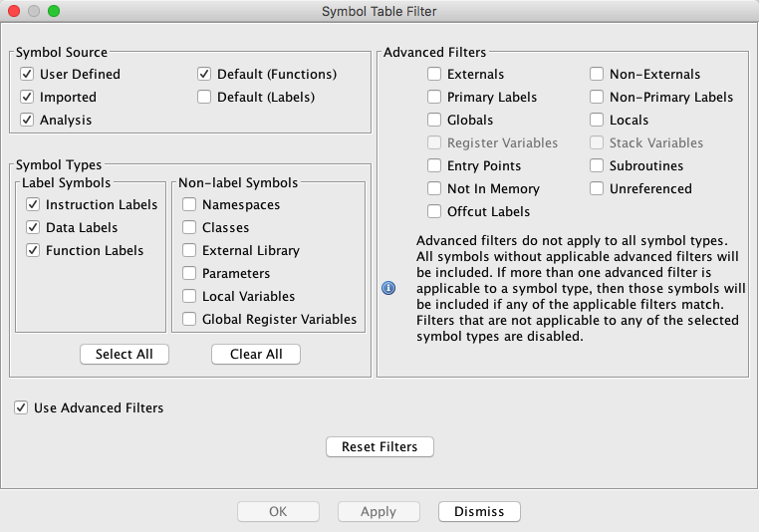Enable the Namespaces symbol type
759x532 pixels.
click(x=189, y=204)
